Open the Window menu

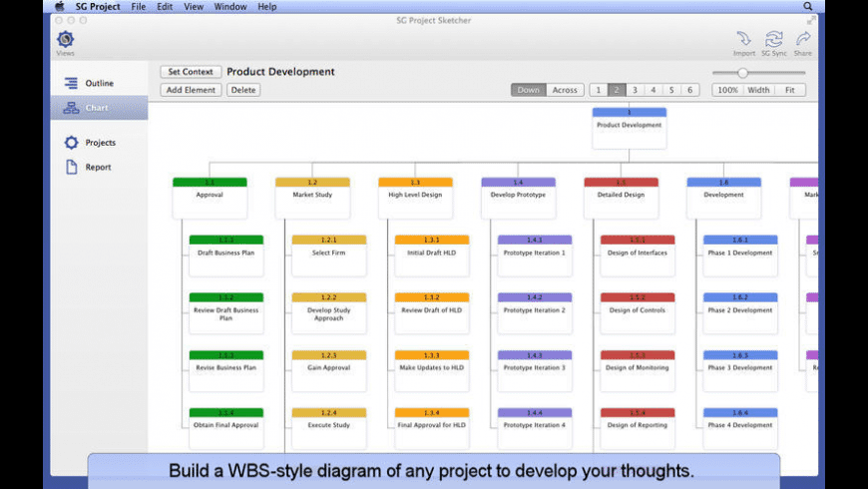[x=230, y=7]
